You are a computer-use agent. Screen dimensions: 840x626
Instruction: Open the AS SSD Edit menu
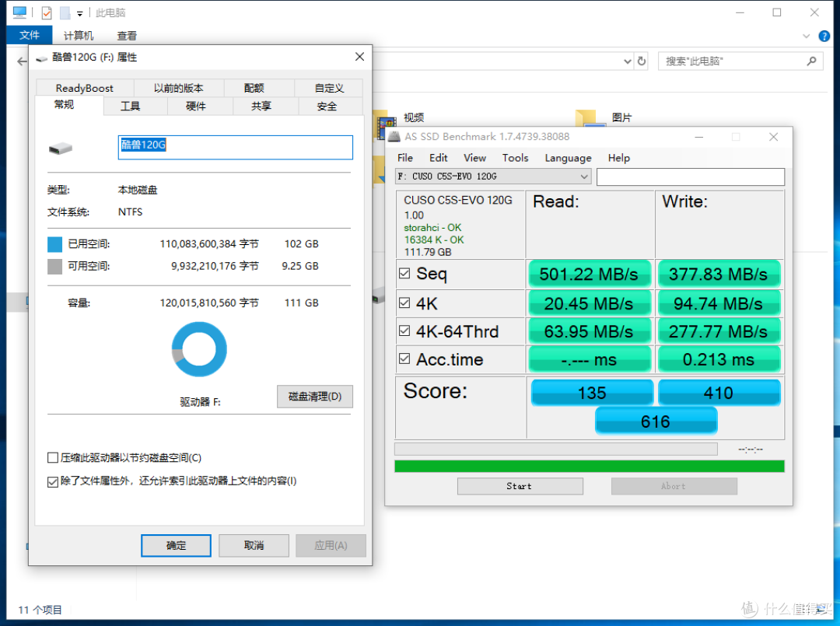point(438,158)
